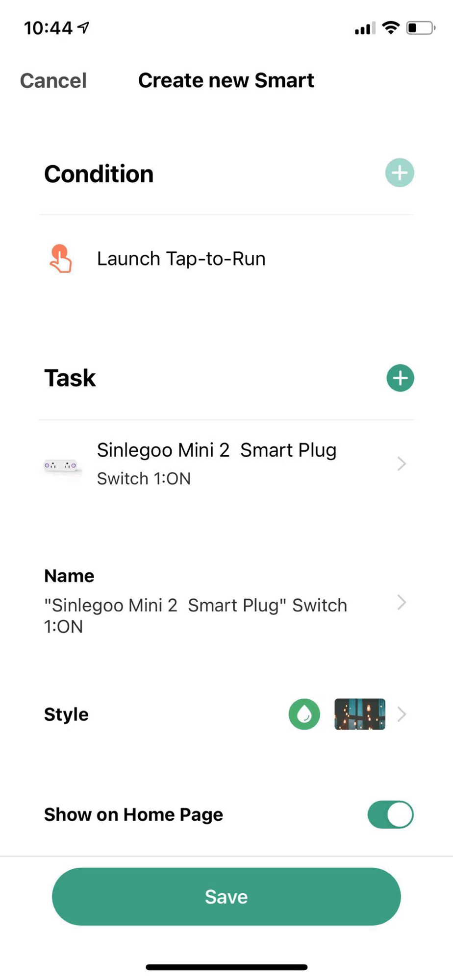Disable Show on Home Page switch
453x980 pixels.
click(391, 814)
